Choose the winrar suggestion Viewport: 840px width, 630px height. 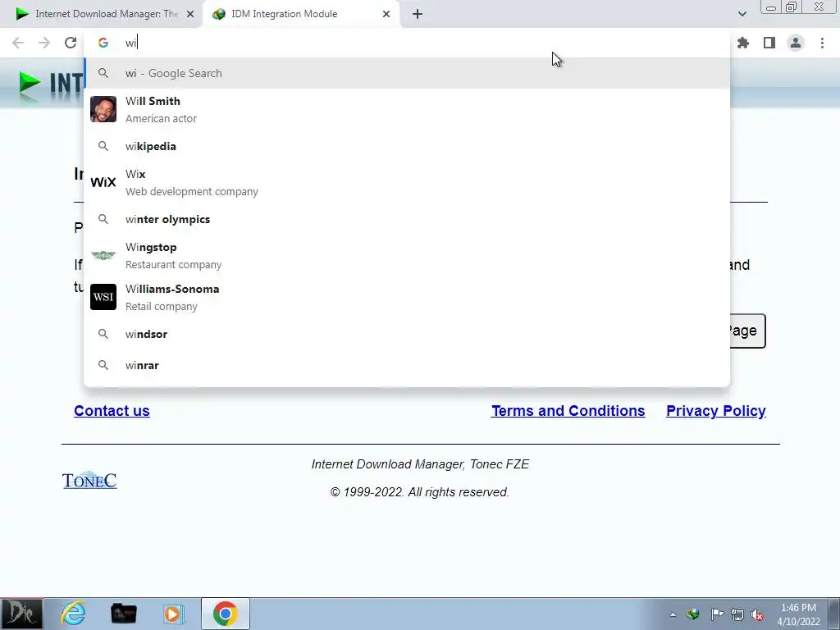pos(407,365)
